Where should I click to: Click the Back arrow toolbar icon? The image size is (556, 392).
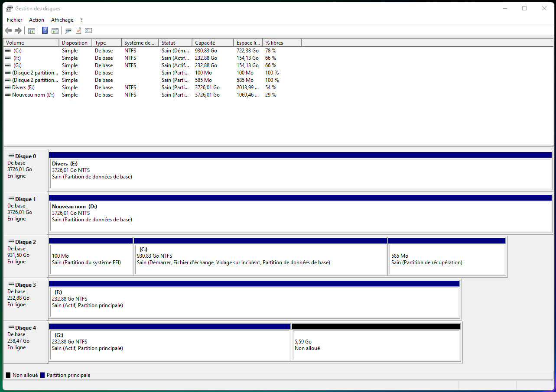(8, 31)
